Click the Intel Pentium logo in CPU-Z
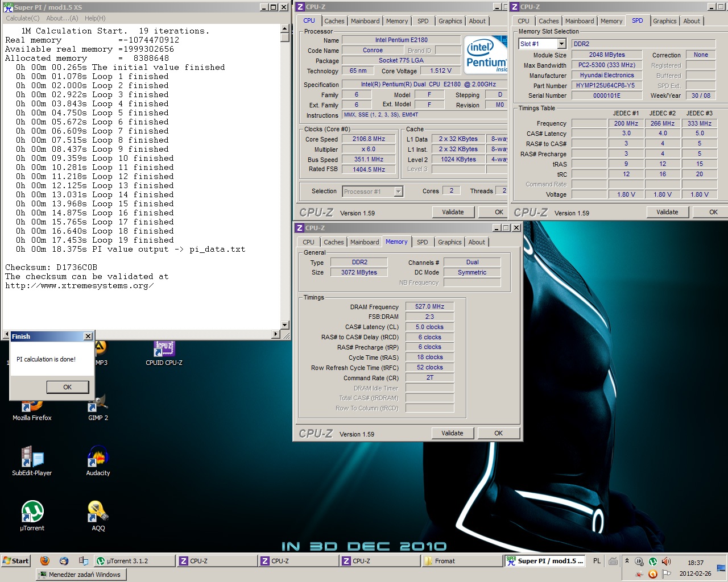 486,54
